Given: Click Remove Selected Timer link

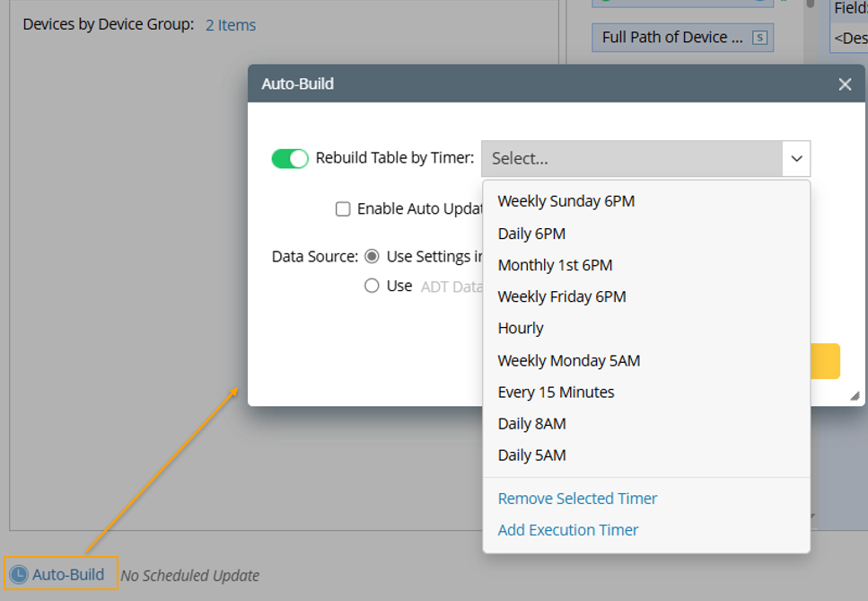Looking at the screenshot, I should pyautogui.click(x=577, y=499).
